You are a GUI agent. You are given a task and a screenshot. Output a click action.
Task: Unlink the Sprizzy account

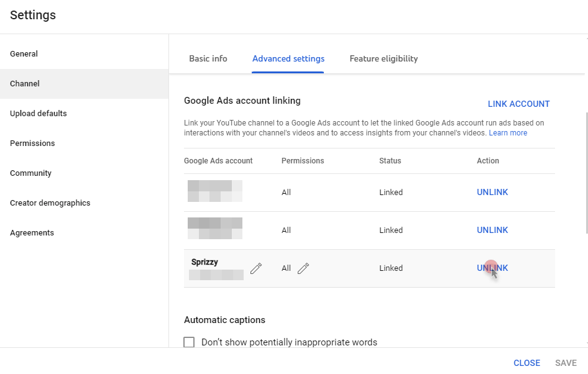492,268
